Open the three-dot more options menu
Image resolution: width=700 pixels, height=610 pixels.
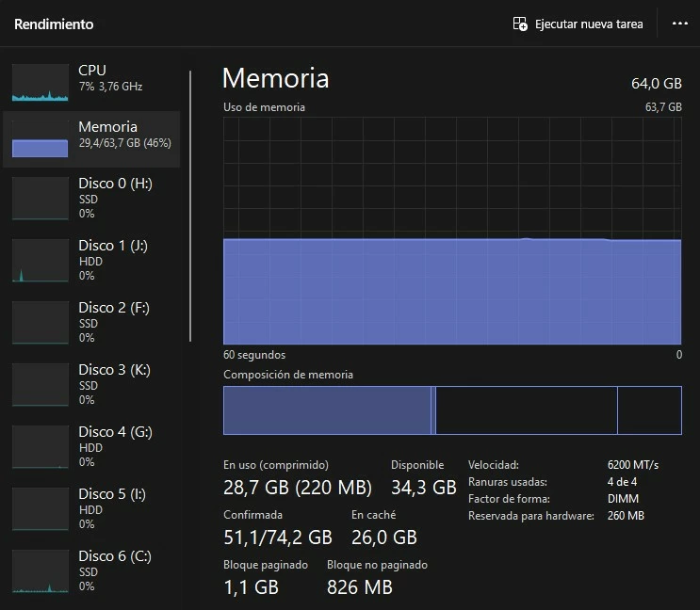(x=680, y=24)
